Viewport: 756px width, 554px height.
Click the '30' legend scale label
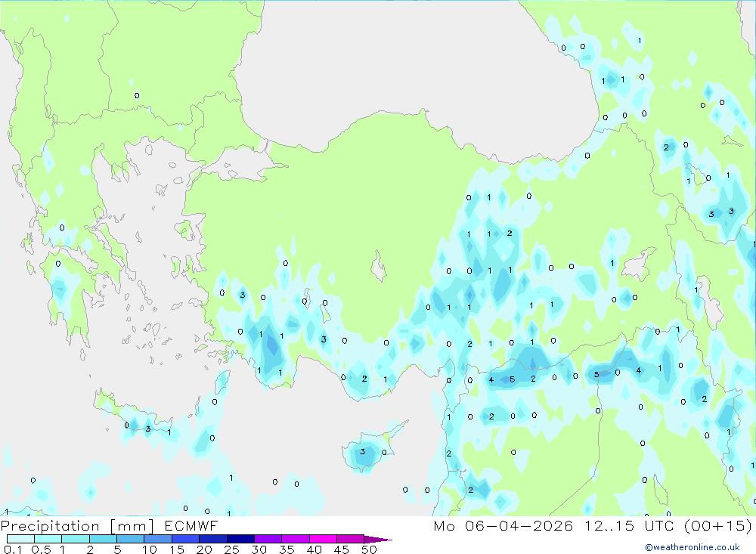pyautogui.click(x=259, y=549)
